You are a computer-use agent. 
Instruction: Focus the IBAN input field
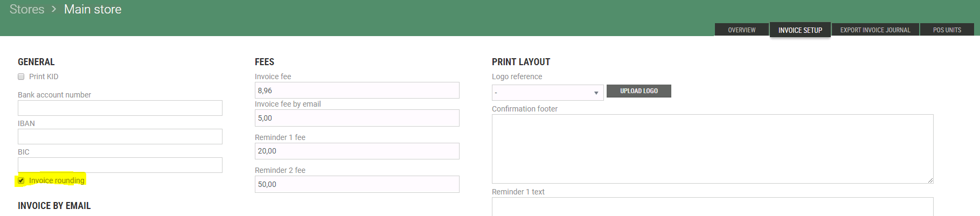click(x=120, y=136)
